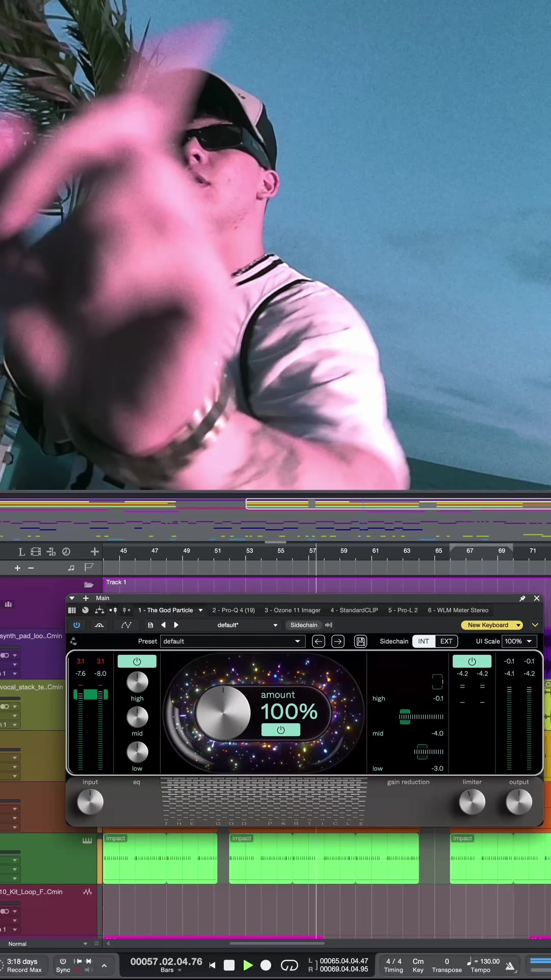Image resolution: width=551 pixels, height=980 pixels.
Task: Toggle the limiter power button
Action: point(472,661)
